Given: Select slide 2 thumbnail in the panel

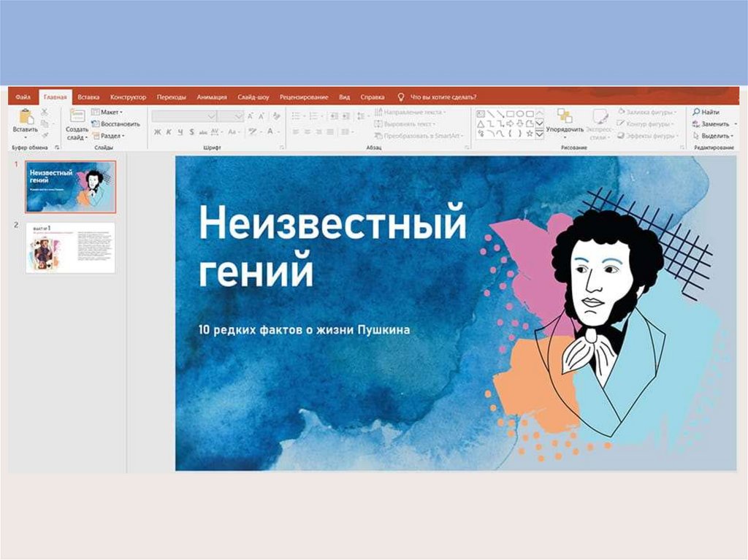Looking at the screenshot, I should click(x=71, y=248).
